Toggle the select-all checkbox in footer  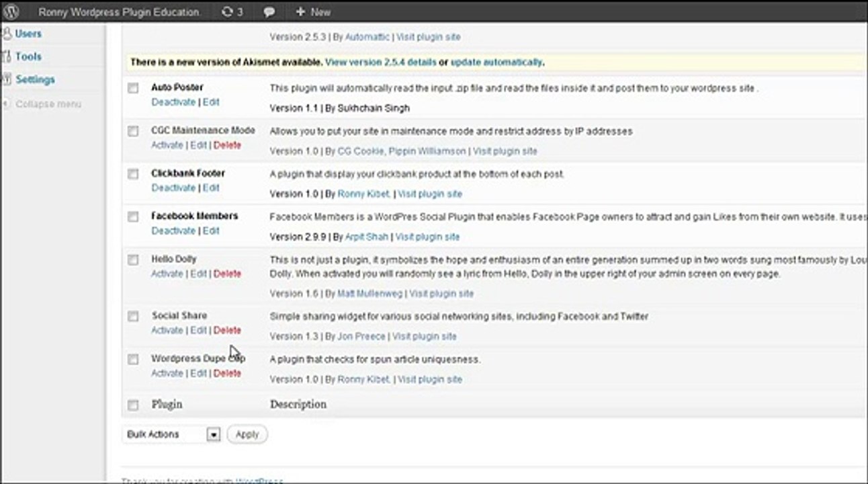pos(133,405)
